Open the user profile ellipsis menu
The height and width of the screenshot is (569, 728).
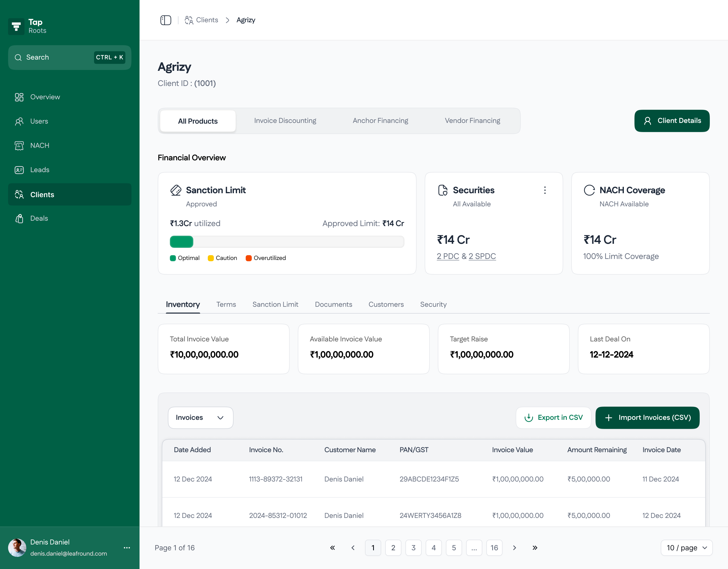pos(127,548)
